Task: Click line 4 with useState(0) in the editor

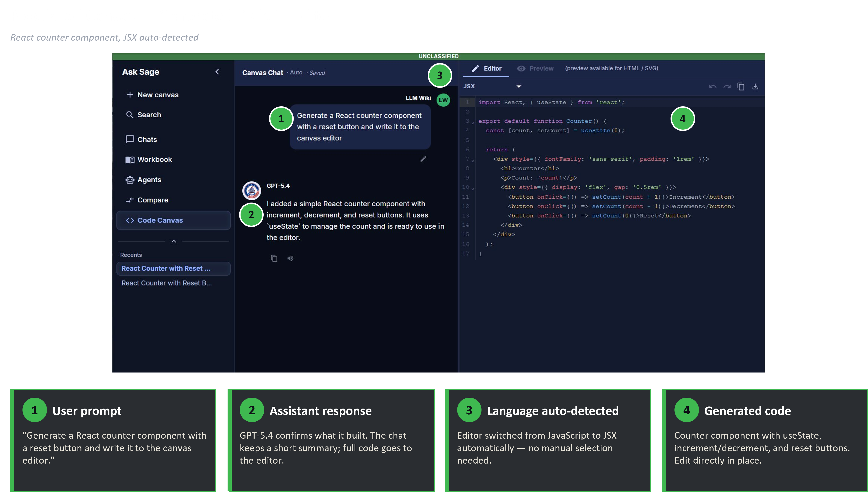Action: coord(555,130)
